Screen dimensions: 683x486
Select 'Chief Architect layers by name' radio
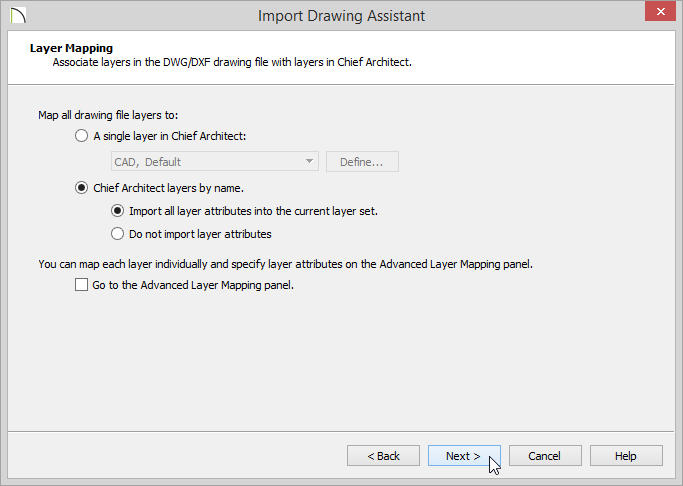[81, 188]
